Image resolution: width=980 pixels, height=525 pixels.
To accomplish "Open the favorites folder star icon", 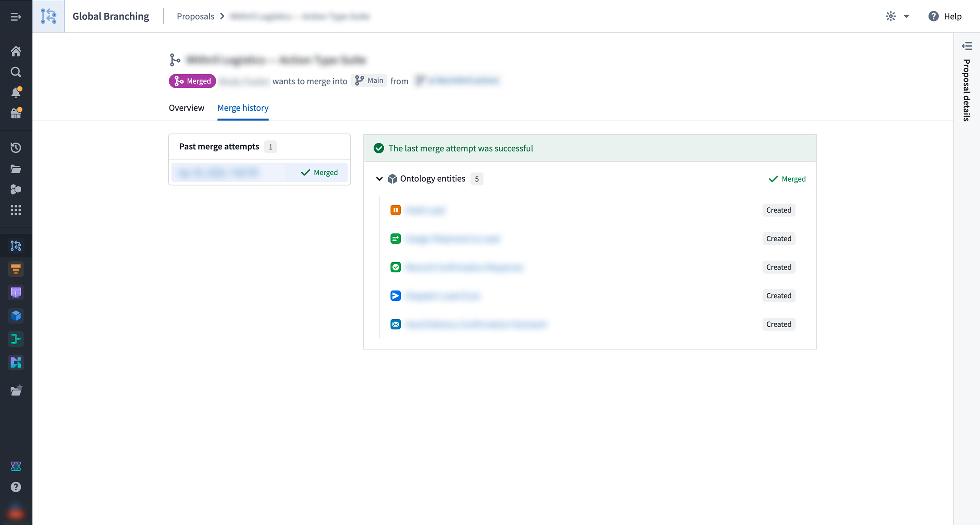I will [16, 390].
